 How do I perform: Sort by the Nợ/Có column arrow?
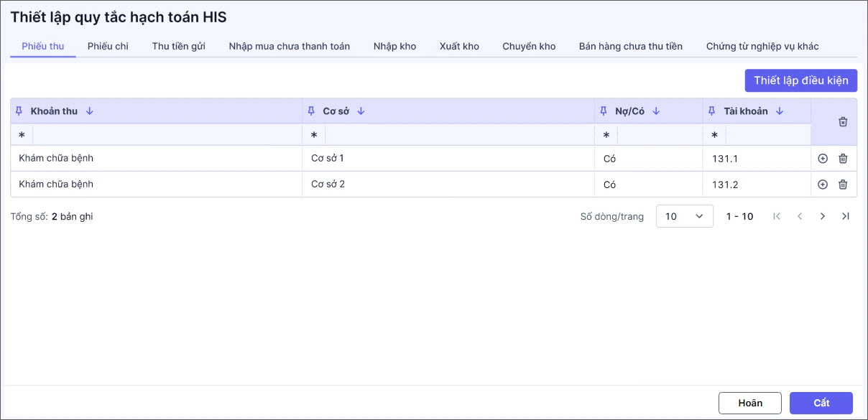[x=656, y=111]
